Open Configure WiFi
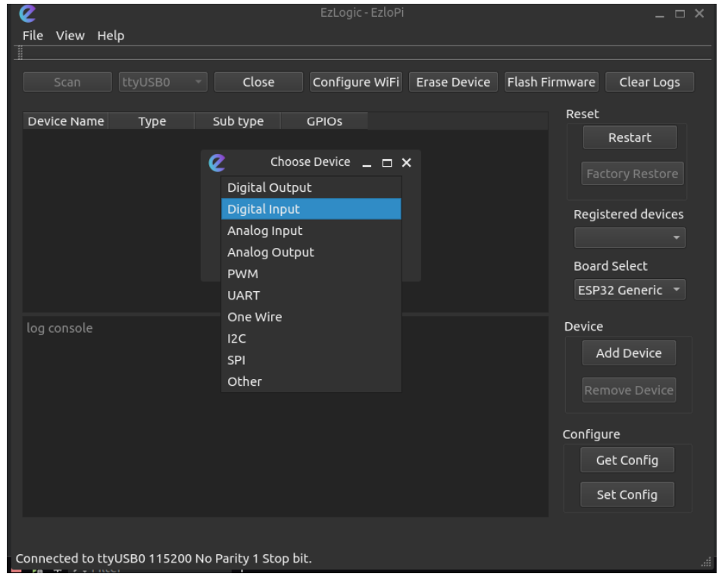This screenshot has width=728, height=580. click(x=356, y=82)
